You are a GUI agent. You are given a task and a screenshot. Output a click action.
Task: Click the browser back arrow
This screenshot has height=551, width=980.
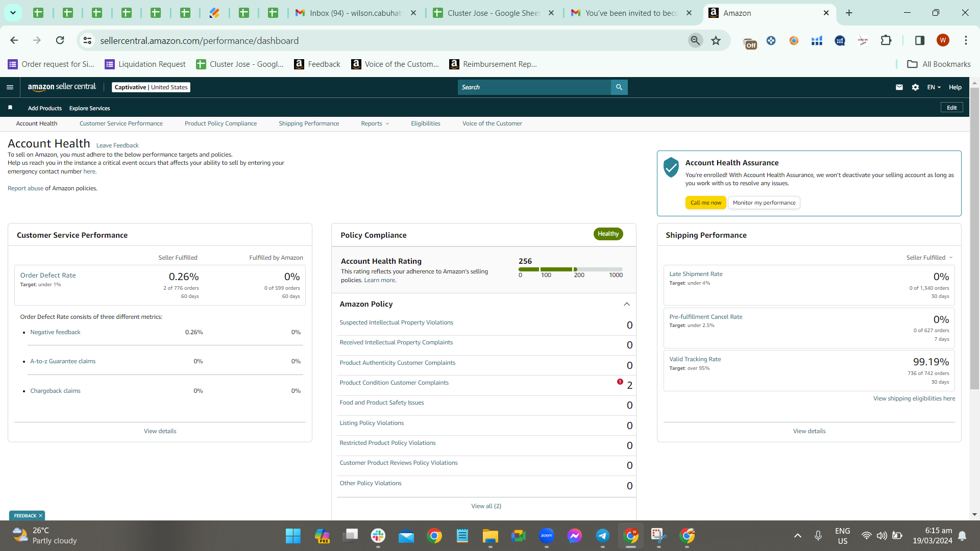coord(14,40)
